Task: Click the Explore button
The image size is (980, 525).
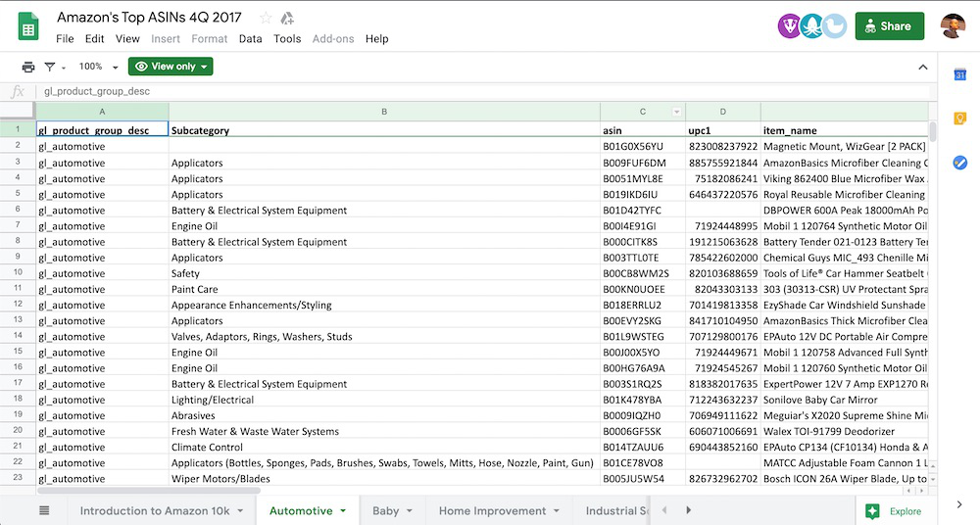Action: (893, 510)
